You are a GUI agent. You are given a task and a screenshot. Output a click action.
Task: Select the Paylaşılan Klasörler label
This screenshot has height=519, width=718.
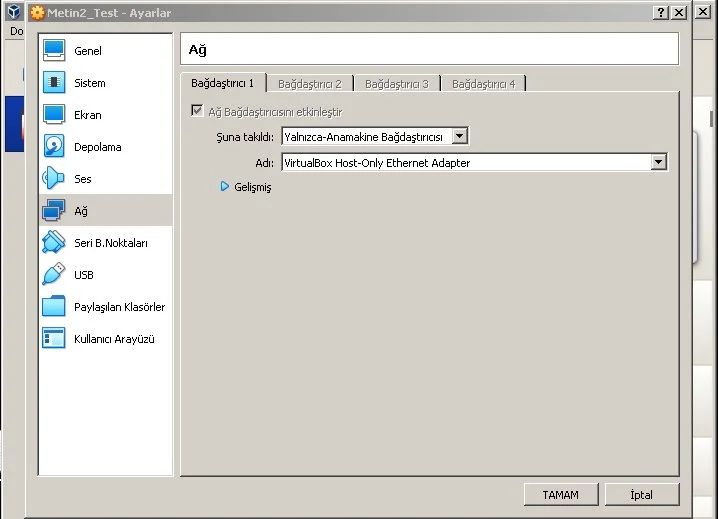pyautogui.click(x=120, y=307)
